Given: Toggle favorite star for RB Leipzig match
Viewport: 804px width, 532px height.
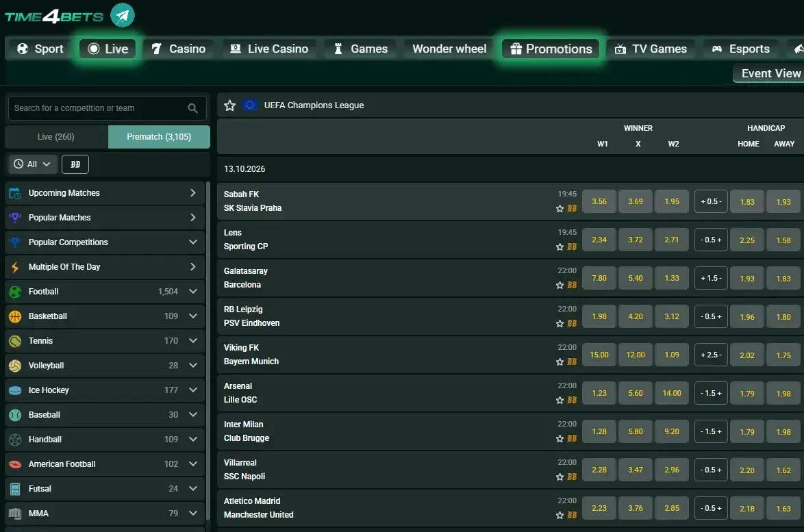Looking at the screenshot, I should (x=560, y=324).
